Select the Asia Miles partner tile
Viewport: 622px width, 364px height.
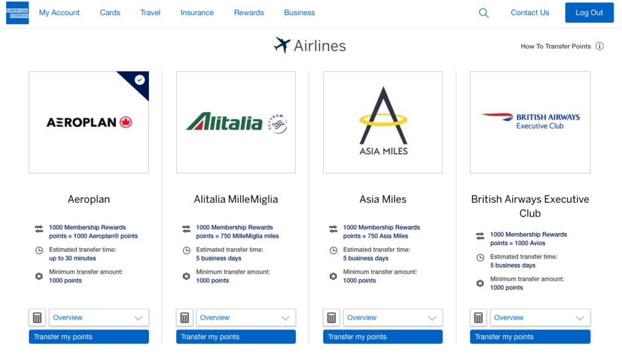383,121
